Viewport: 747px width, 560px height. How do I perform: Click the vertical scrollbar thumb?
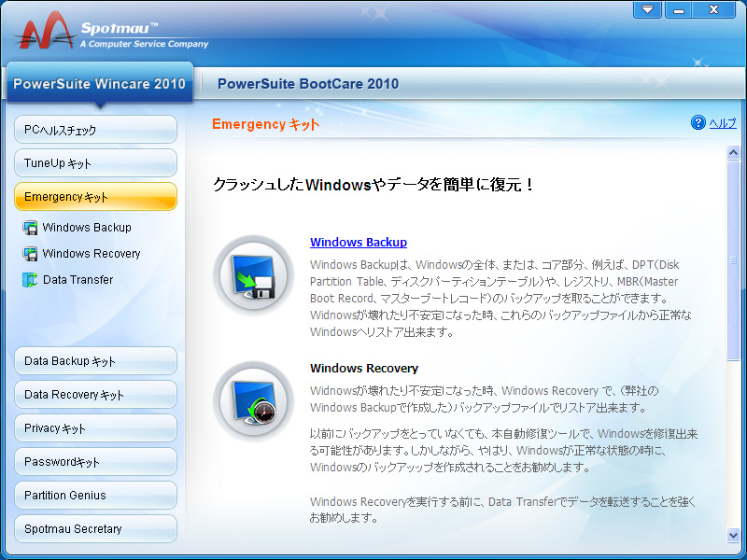(733, 260)
